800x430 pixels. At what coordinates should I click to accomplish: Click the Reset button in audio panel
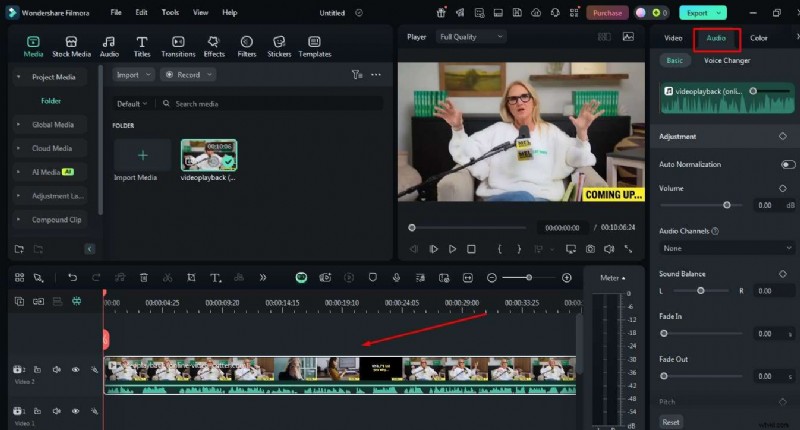pyautogui.click(x=671, y=422)
